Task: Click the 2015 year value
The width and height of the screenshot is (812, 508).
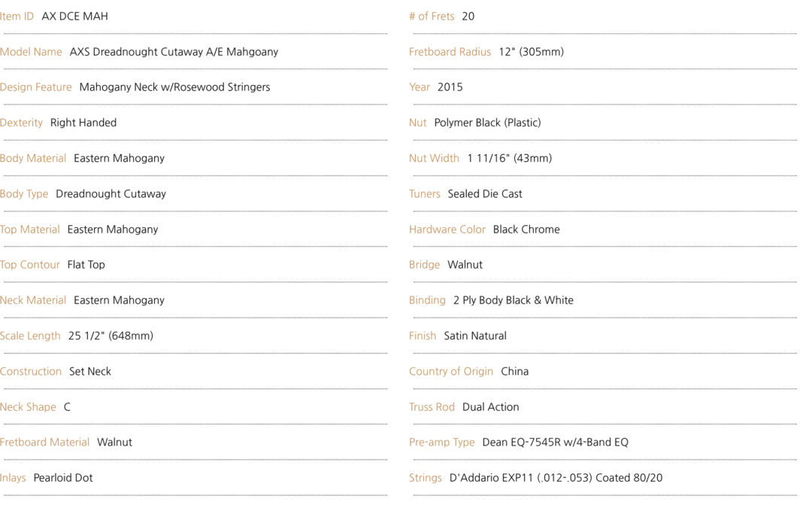Action: (450, 87)
